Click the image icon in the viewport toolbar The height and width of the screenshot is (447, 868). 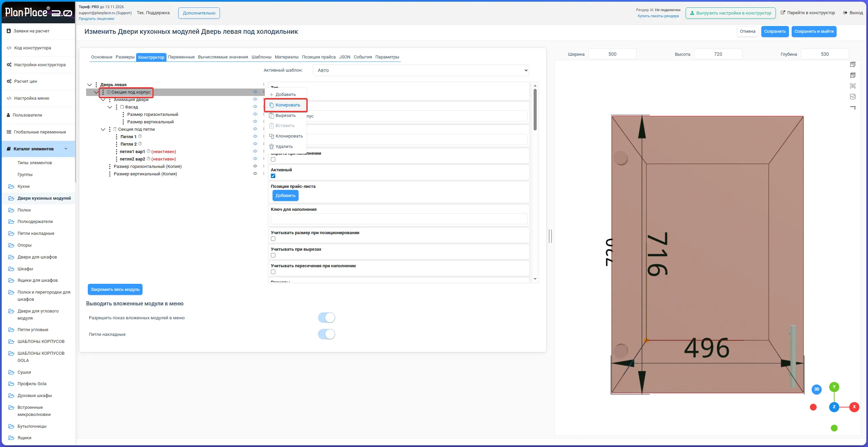[853, 97]
